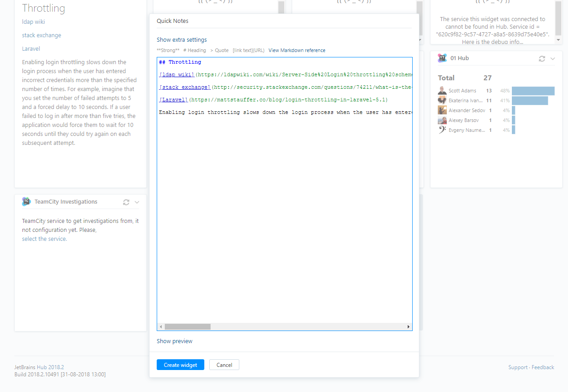Open View Markdown reference
This screenshot has width=568, height=392.
(296, 50)
